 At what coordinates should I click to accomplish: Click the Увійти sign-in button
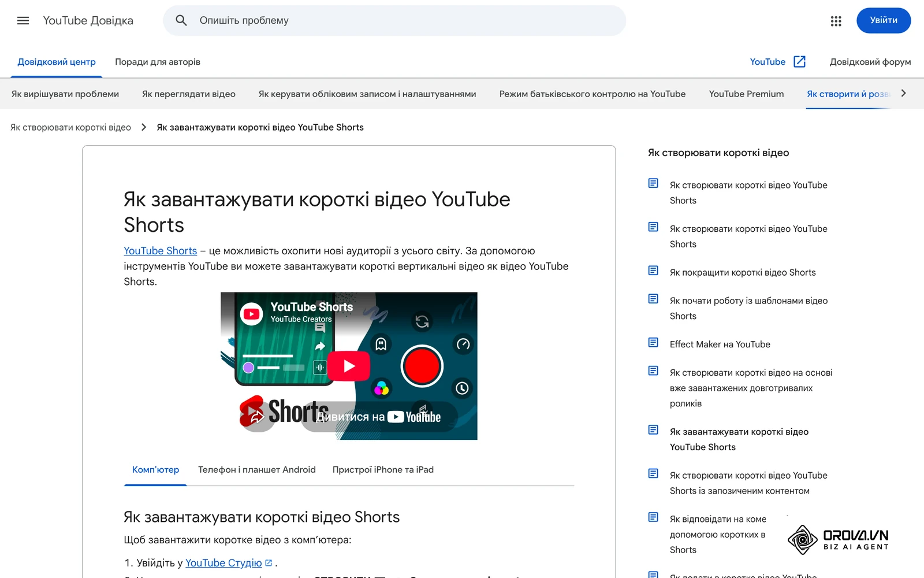point(884,20)
